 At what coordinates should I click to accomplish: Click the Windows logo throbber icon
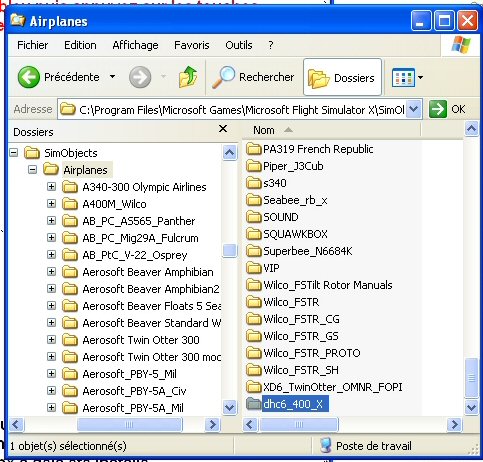click(461, 45)
